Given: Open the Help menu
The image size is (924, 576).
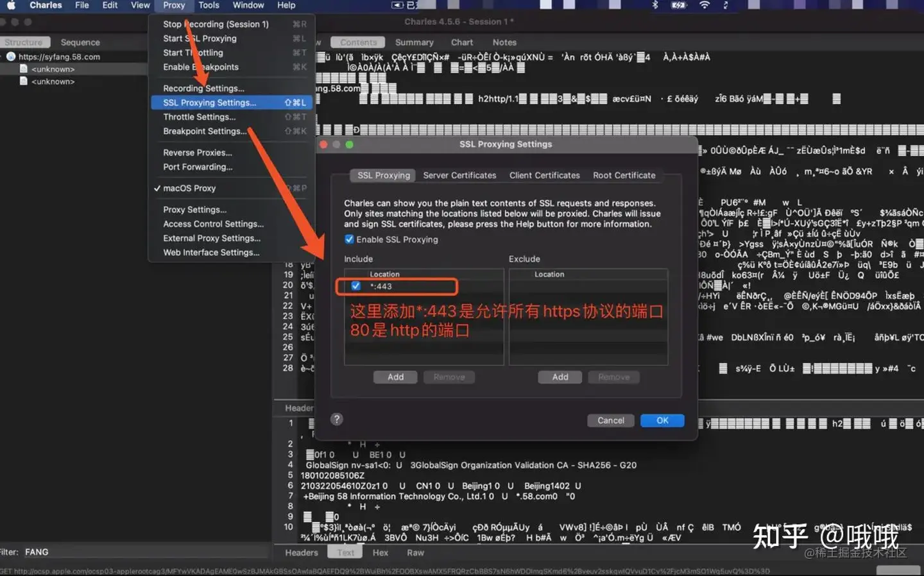Looking at the screenshot, I should coord(286,5).
